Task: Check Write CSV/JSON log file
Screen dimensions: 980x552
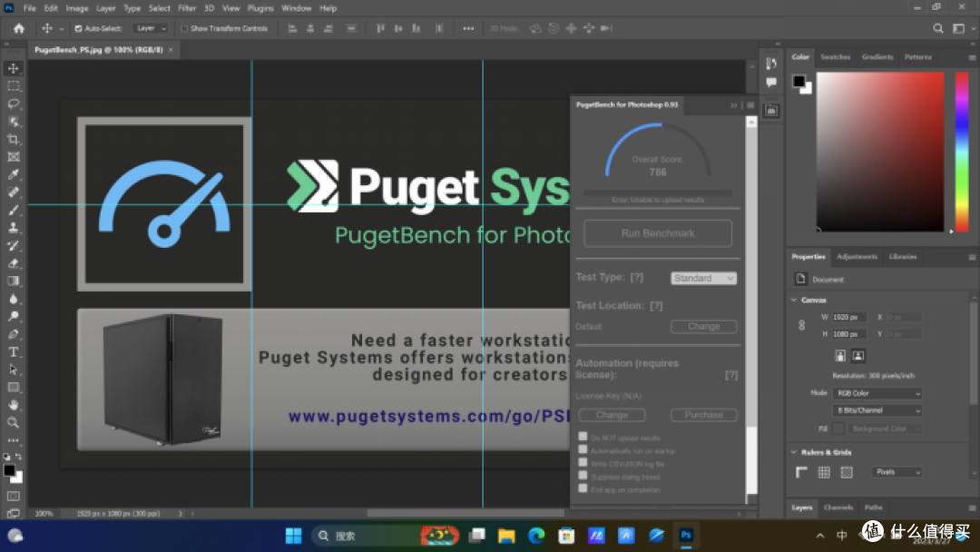Action: click(583, 463)
